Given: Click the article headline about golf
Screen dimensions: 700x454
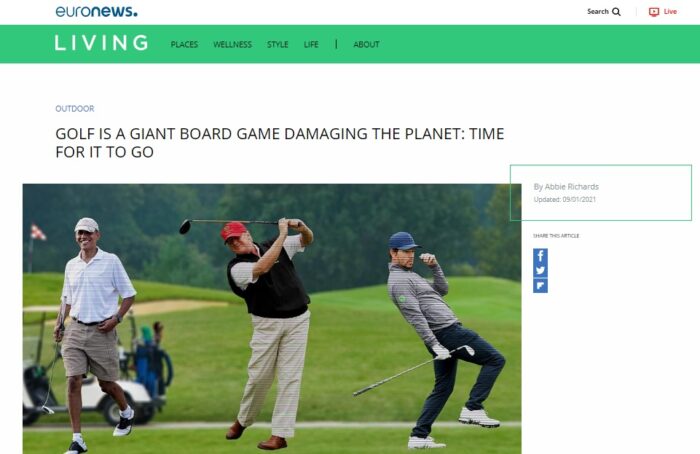Looking at the screenshot, I should 279,143.
